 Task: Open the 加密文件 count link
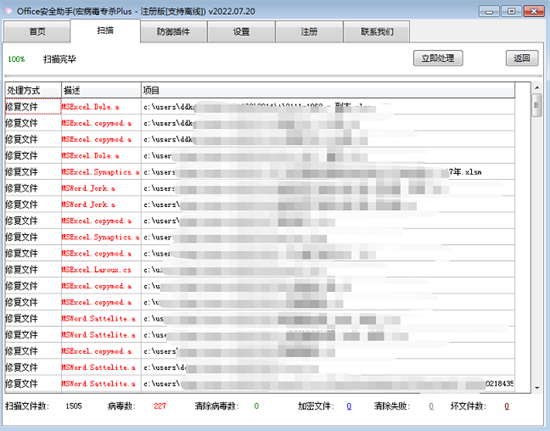(x=349, y=406)
